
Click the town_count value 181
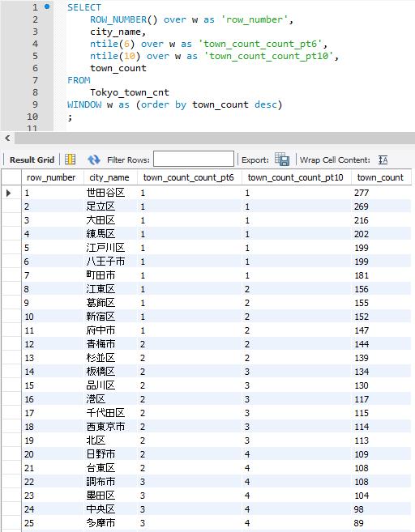(362, 275)
